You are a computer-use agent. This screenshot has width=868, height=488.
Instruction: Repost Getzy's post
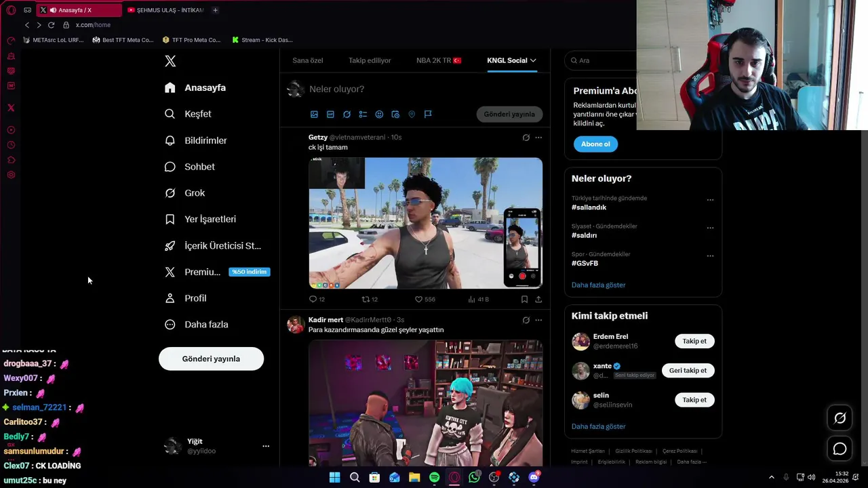[370, 299]
